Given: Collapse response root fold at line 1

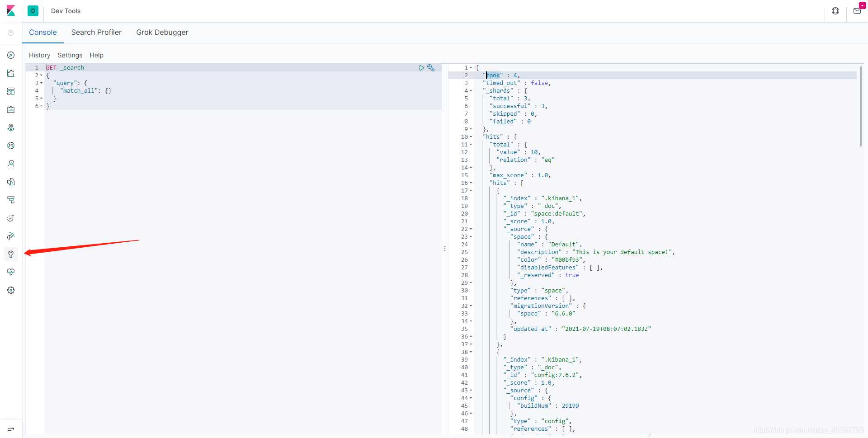Looking at the screenshot, I should [471, 68].
